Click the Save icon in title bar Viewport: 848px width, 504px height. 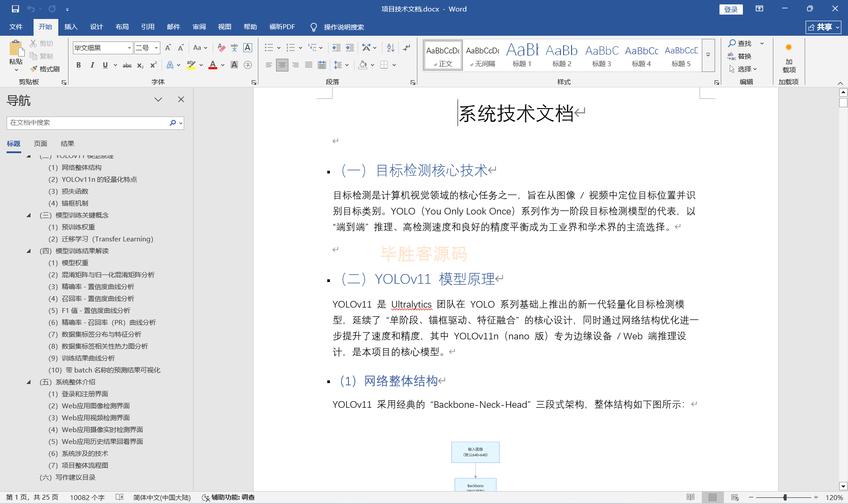(15, 9)
